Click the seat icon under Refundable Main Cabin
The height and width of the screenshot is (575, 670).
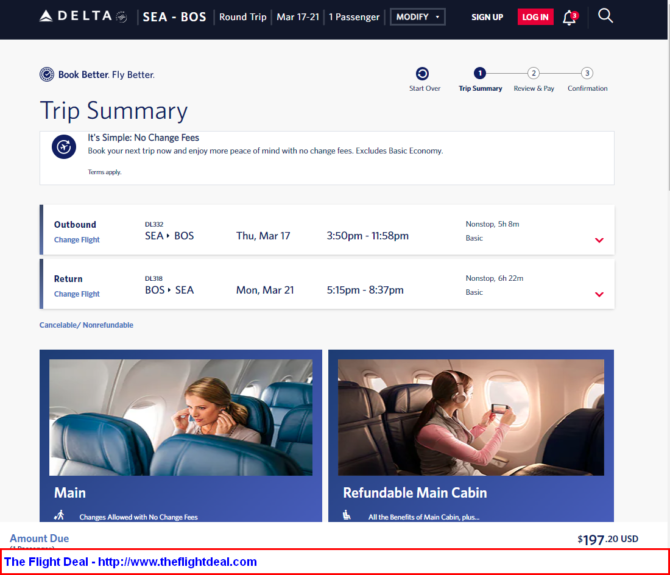(347, 515)
